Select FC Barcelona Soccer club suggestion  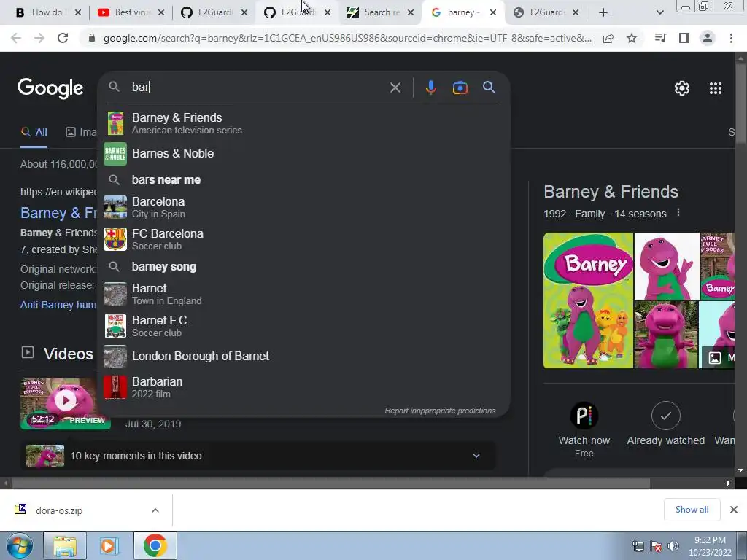click(x=303, y=239)
